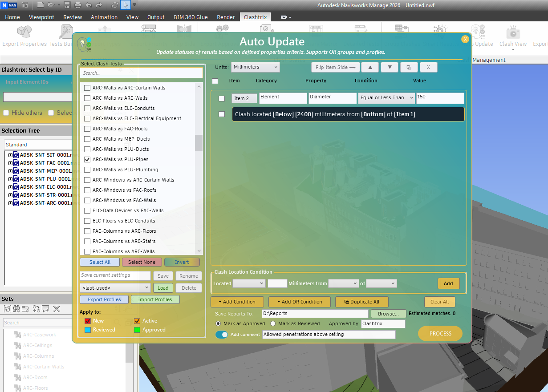Move selected condition up with arrow button
Screen dimensions: 548x392
point(370,67)
